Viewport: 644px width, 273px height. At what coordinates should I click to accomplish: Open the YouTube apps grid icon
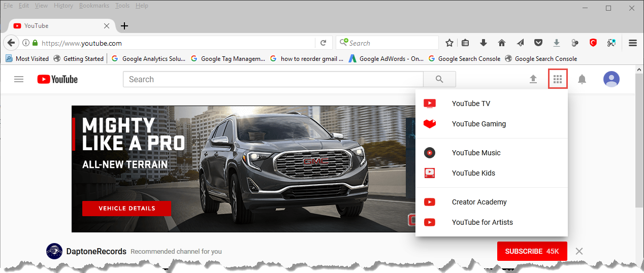[558, 79]
